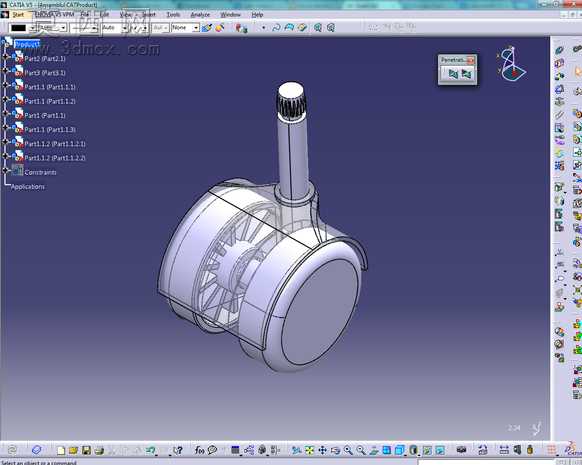582x465 pixels.
Task: Click first icon in Penetration toolbar
Action: coord(453,74)
